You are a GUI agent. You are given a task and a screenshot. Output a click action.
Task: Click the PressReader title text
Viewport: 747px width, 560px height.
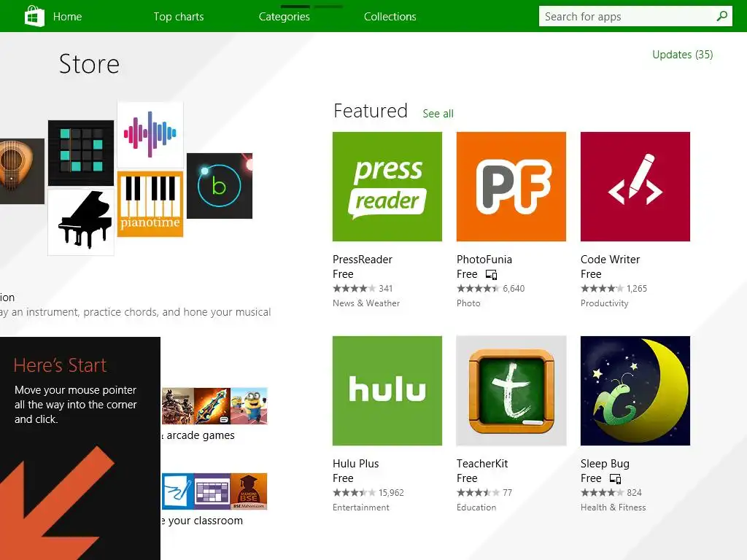(363, 260)
